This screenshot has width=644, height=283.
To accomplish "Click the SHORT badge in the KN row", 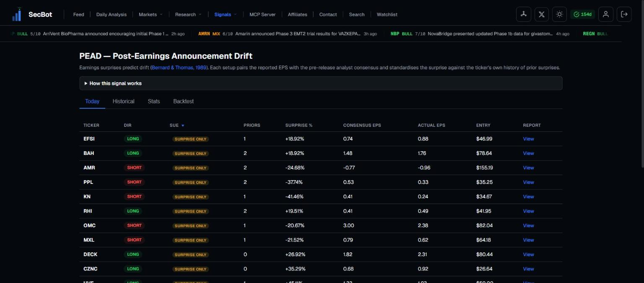I will 134,197.
